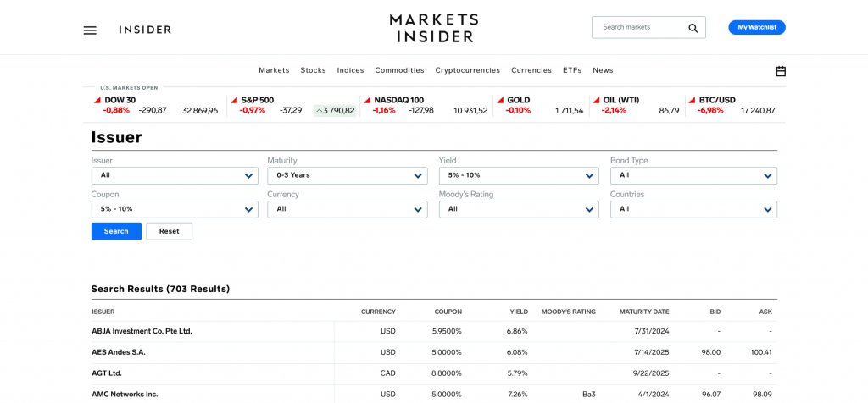
Task: Open the Markets menu
Action: tap(274, 70)
